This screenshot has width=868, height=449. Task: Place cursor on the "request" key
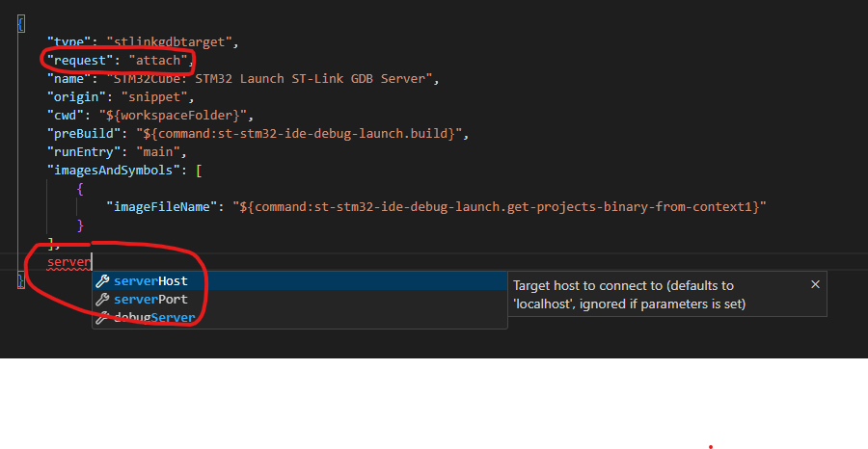point(80,61)
